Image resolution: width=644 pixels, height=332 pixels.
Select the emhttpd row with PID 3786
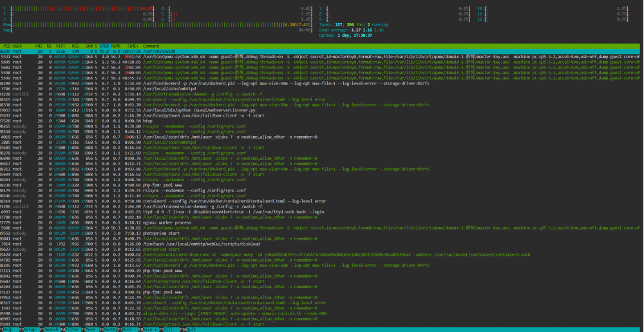pyautogui.click(x=320, y=89)
